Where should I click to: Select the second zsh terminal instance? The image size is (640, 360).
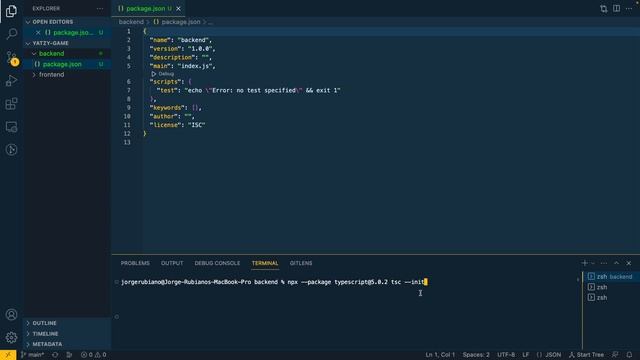tap(611, 287)
